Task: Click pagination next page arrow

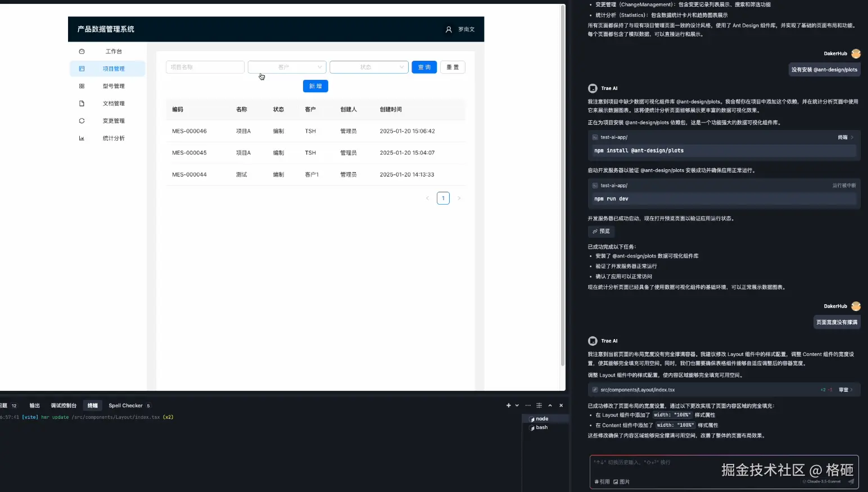Action: tap(459, 198)
